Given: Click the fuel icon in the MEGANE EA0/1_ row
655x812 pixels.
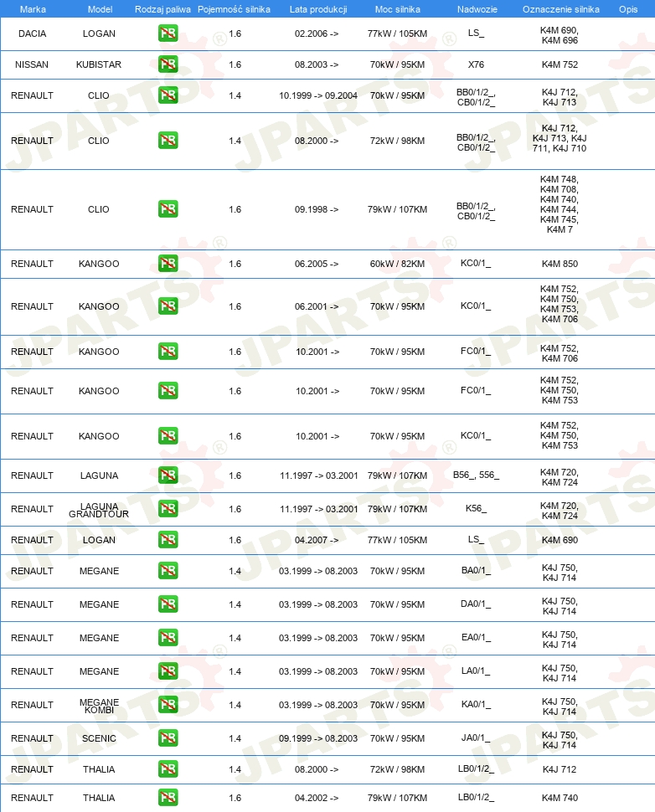Looking at the screenshot, I should click(168, 638).
